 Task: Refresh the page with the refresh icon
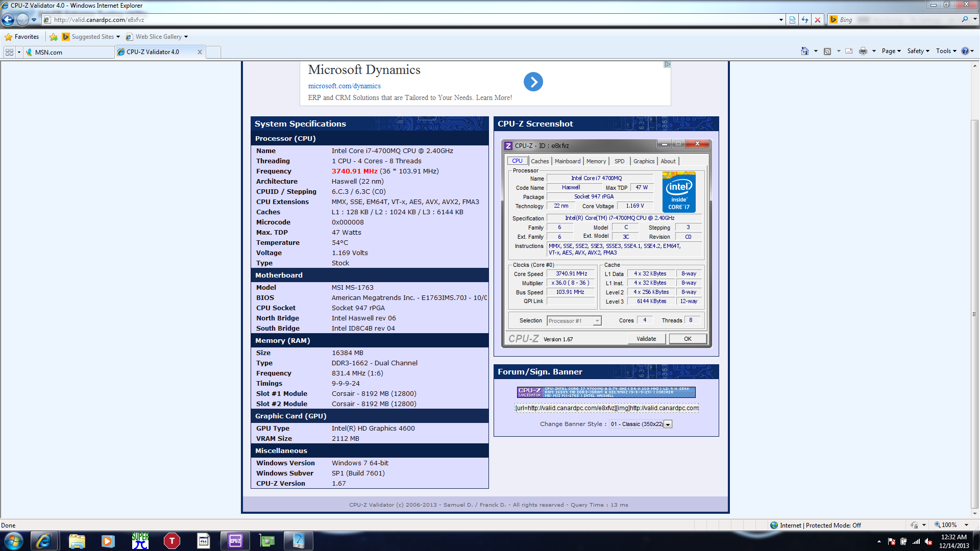pyautogui.click(x=805, y=20)
